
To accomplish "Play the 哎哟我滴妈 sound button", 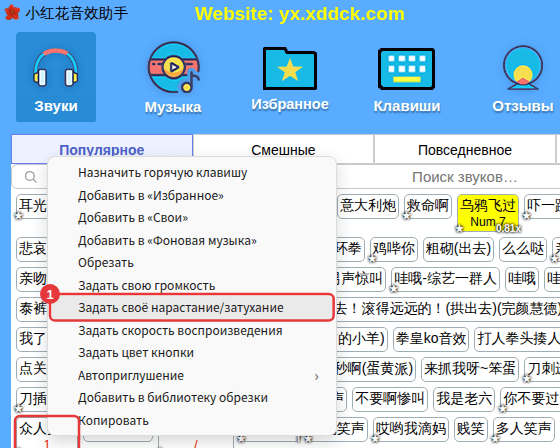I will pos(411,428).
